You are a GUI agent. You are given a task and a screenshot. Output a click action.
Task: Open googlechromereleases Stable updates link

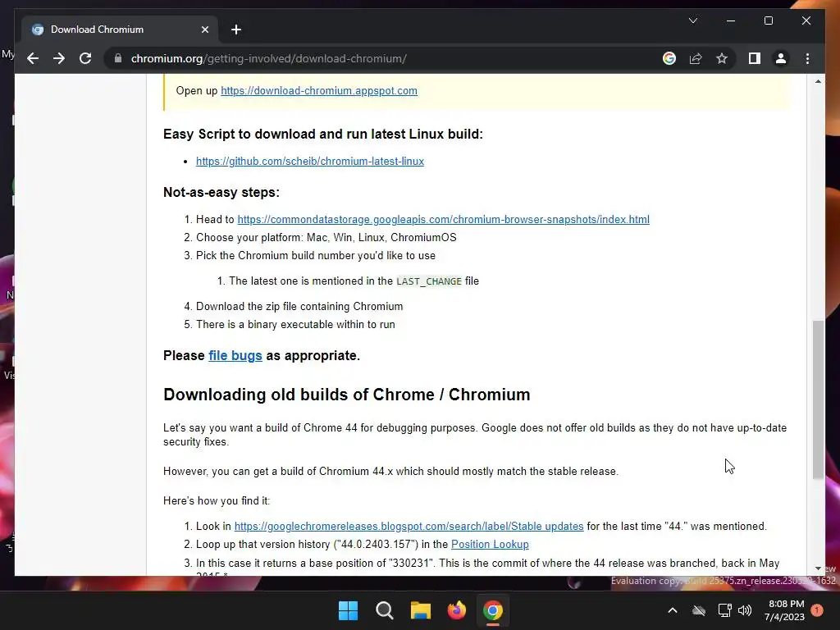(x=409, y=526)
